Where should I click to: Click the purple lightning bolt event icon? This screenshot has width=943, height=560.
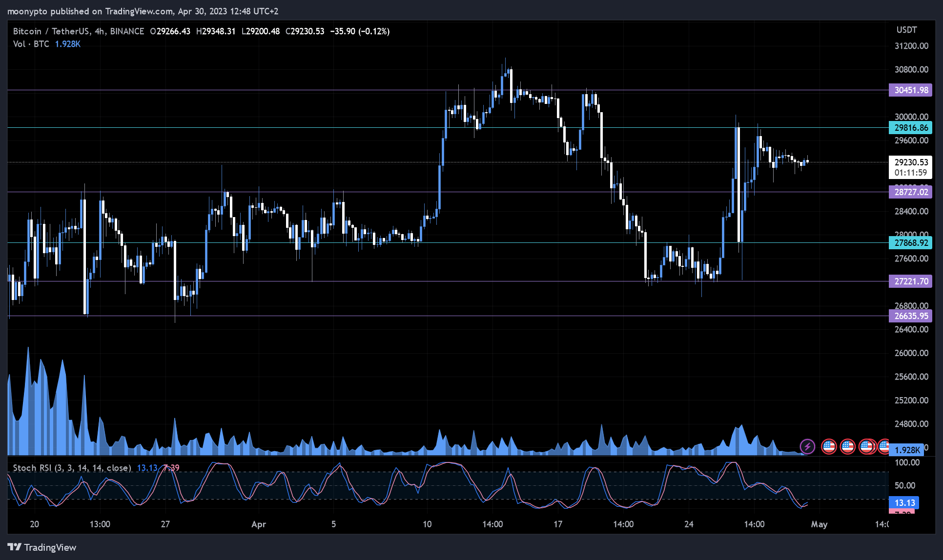(807, 446)
